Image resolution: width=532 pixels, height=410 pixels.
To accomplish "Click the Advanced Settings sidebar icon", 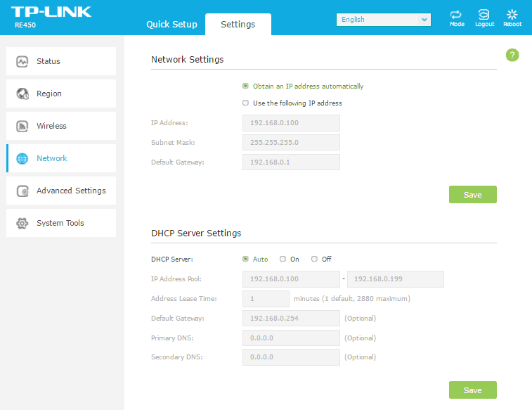I will (22, 191).
